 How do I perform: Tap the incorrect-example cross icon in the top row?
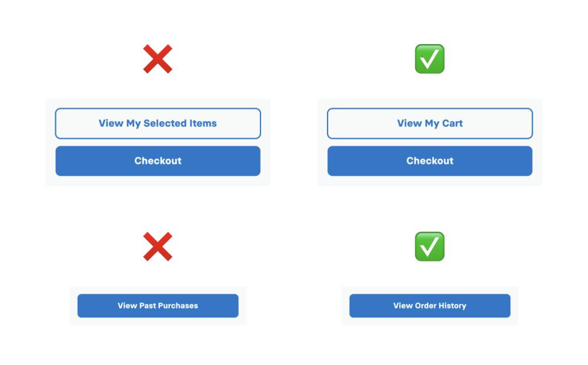click(158, 59)
